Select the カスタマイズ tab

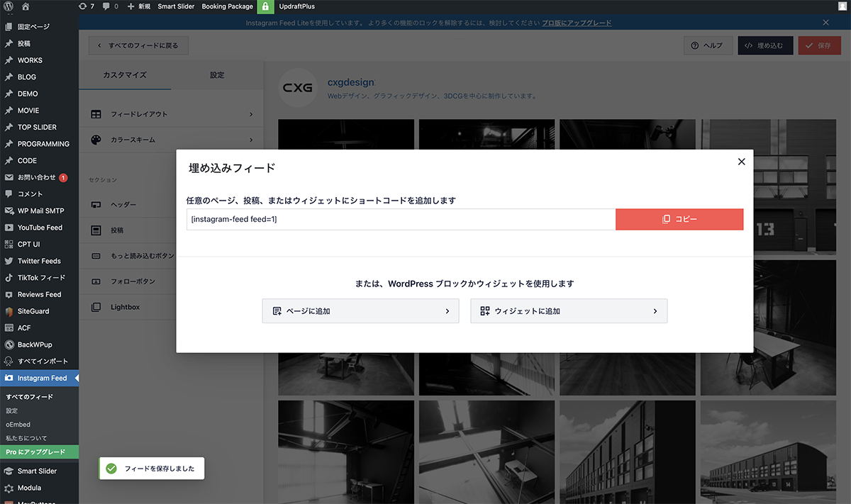125,75
